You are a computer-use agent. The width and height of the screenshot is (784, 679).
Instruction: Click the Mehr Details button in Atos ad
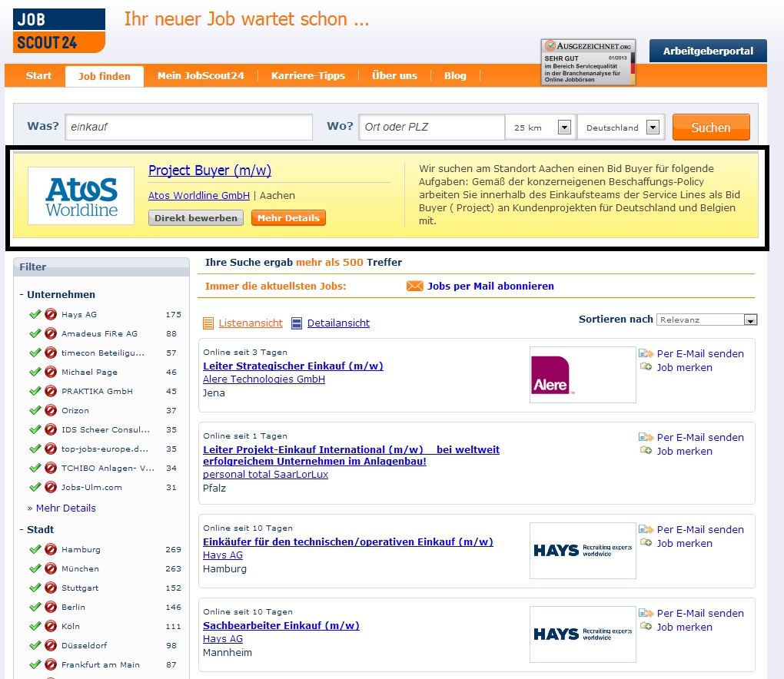288,218
